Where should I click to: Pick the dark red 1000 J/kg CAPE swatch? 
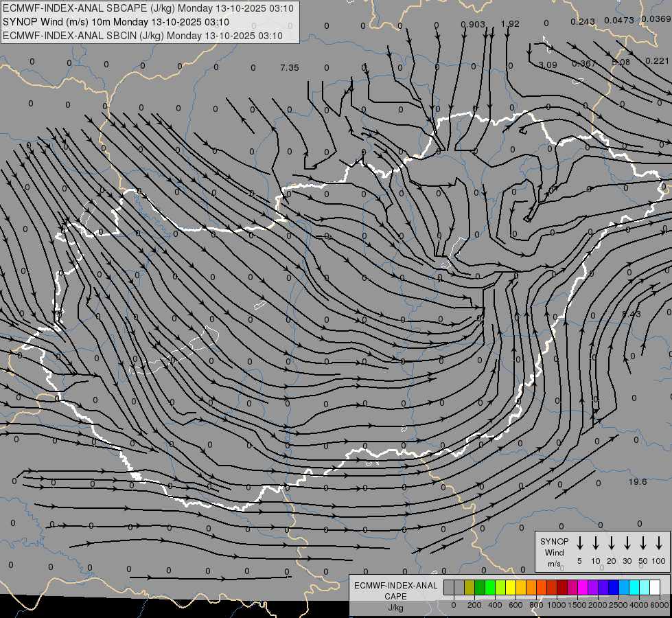pos(562,587)
